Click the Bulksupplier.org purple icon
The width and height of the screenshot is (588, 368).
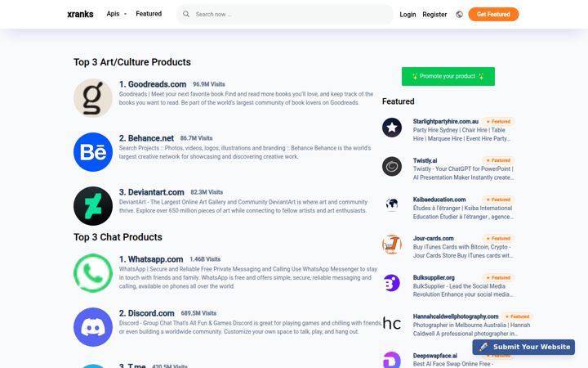[x=392, y=283]
